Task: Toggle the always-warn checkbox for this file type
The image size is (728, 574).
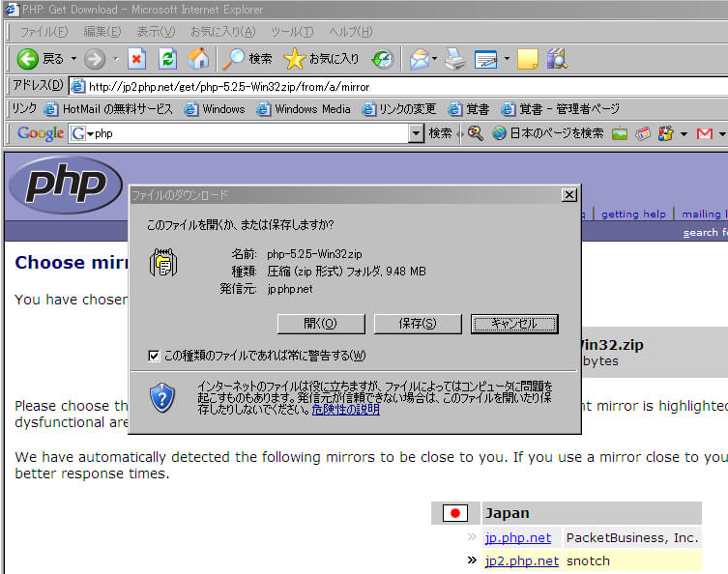Action: pos(154,356)
